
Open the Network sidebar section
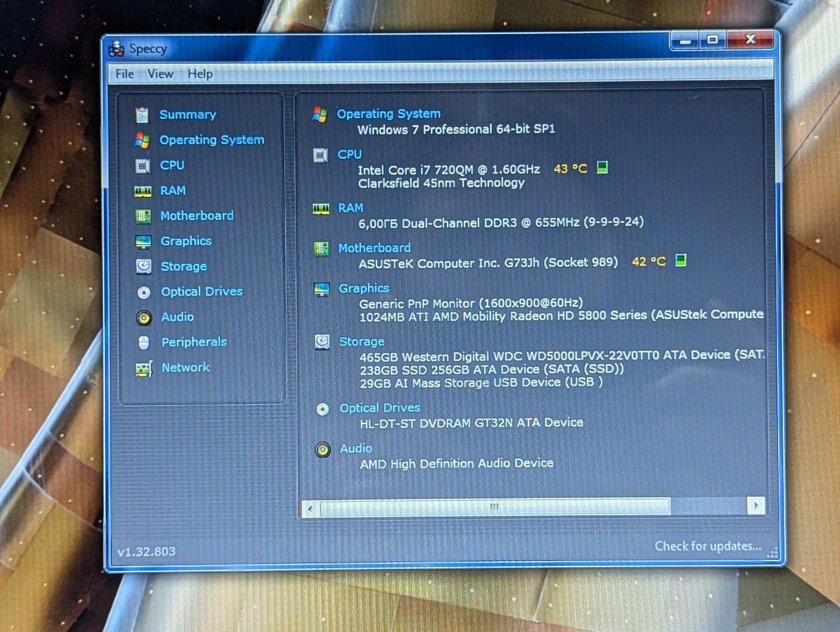click(x=186, y=368)
